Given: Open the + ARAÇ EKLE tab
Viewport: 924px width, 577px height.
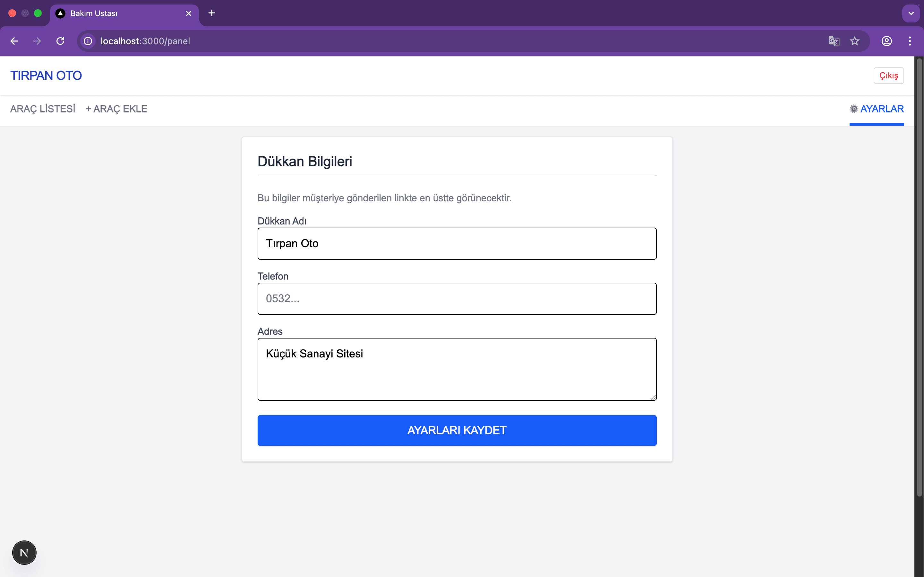Looking at the screenshot, I should 116,109.
